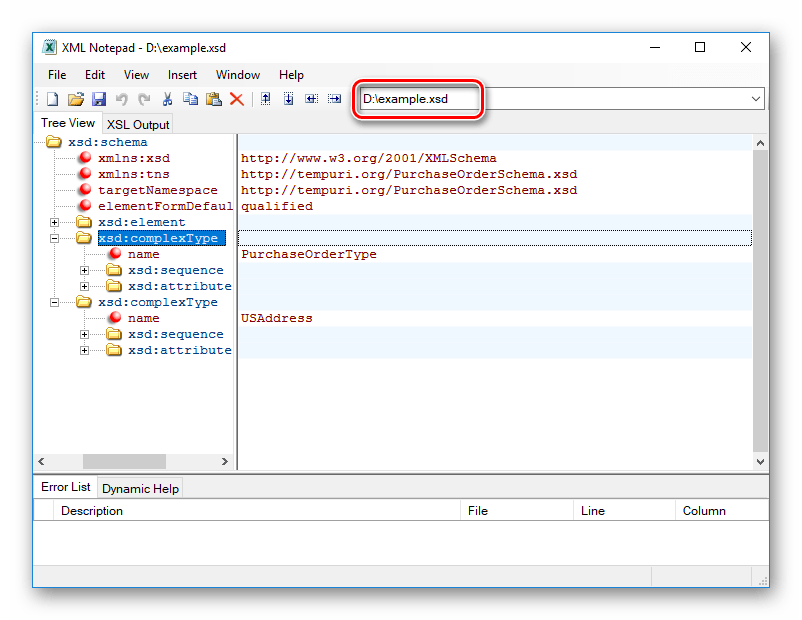Click the nudge node up icon

[x=265, y=99]
